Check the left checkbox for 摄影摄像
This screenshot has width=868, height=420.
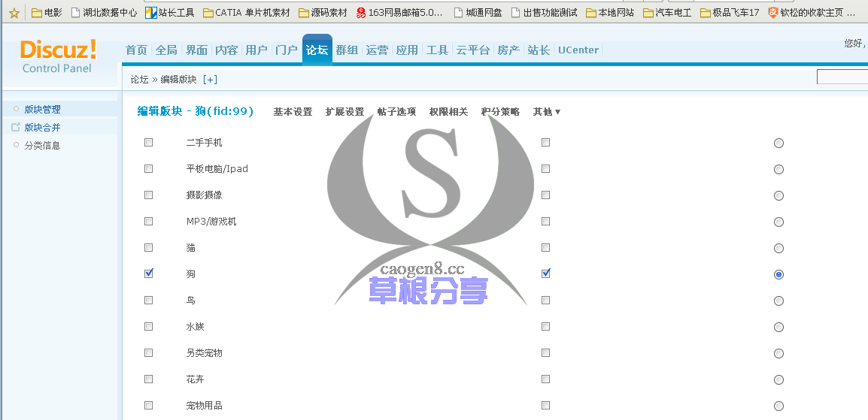pos(148,195)
